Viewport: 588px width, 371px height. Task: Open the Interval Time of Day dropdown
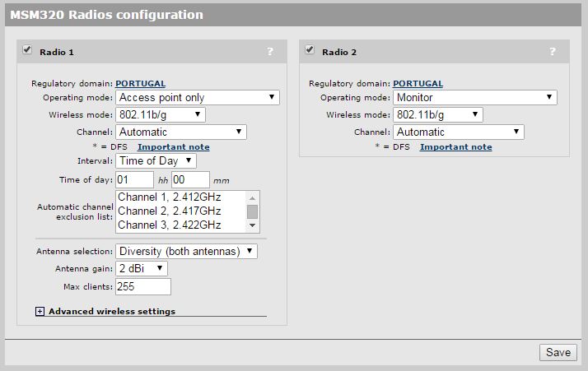pyautogui.click(x=156, y=160)
